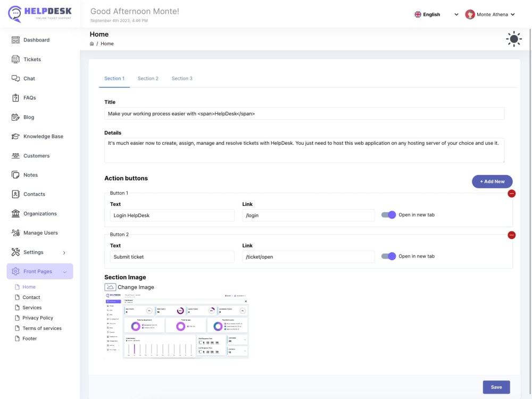Switch to the Section 2 tab
Viewport: 532px width, 399px height.
click(148, 79)
